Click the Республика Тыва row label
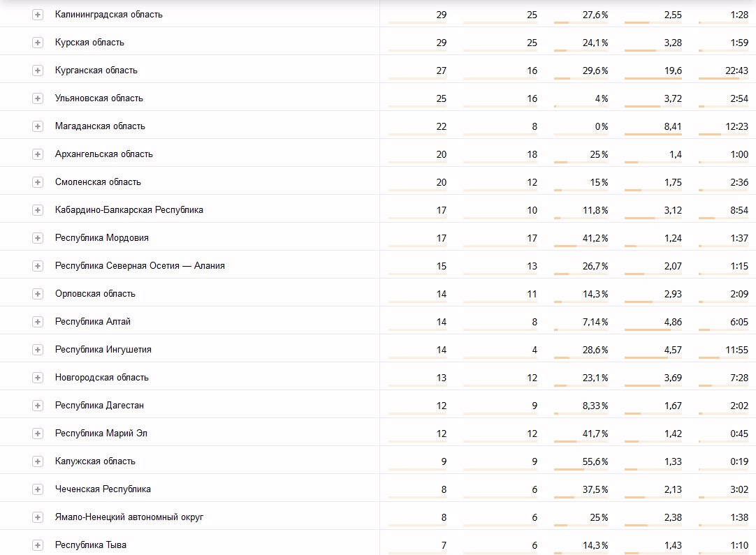Viewport: 756px width, 555px height. [x=91, y=545]
